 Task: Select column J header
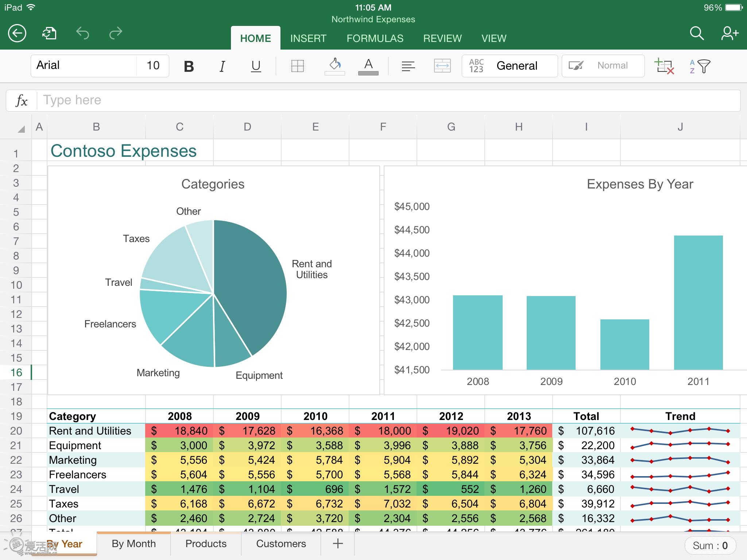[x=680, y=127]
